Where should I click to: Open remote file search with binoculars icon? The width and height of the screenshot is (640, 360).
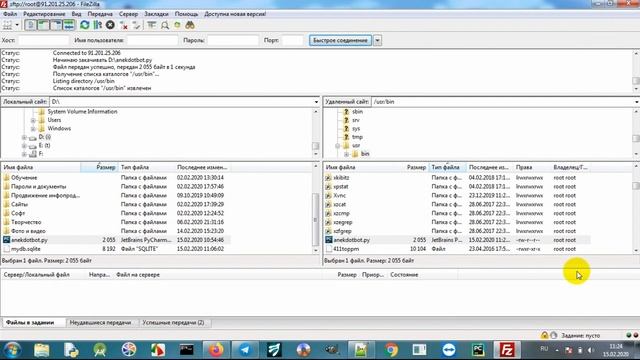pos(190,25)
